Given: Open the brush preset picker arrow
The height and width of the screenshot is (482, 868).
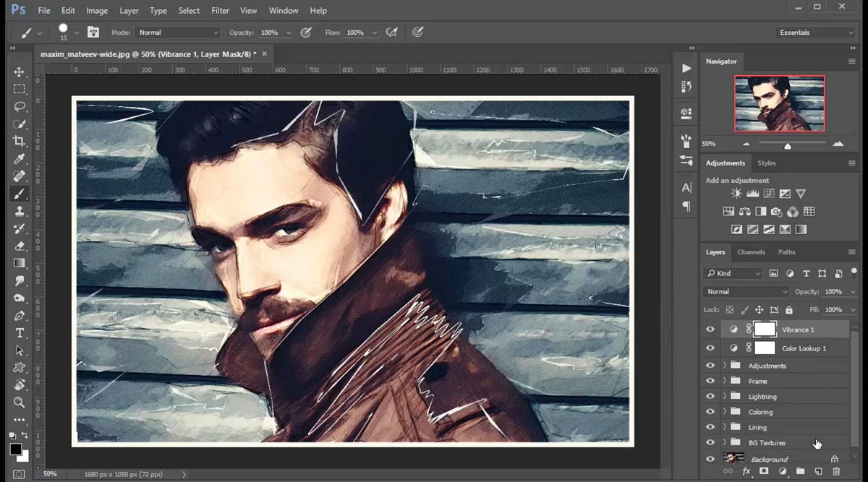Looking at the screenshot, I should tap(76, 33).
